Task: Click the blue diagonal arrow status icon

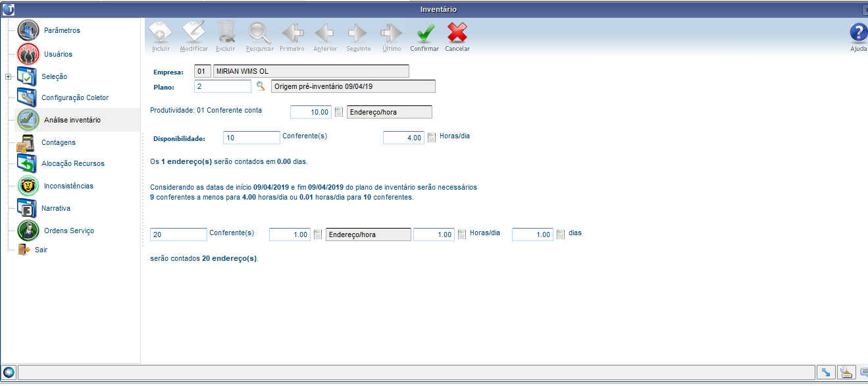Action: click(x=825, y=372)
